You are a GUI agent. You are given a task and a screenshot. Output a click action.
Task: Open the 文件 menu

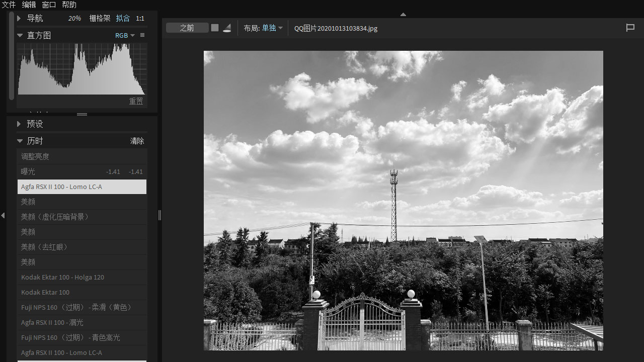click(x=9, y=5)
